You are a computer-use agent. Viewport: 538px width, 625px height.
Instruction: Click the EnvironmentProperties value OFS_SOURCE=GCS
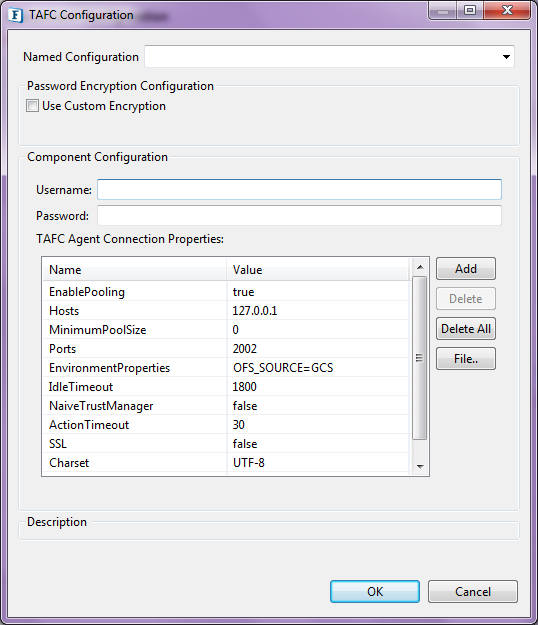(x=283, y=368)
